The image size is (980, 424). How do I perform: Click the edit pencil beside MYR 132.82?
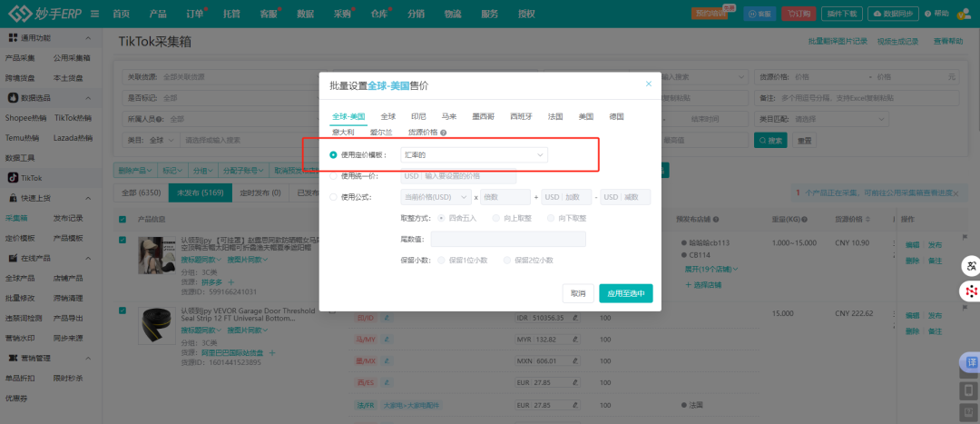575,339
